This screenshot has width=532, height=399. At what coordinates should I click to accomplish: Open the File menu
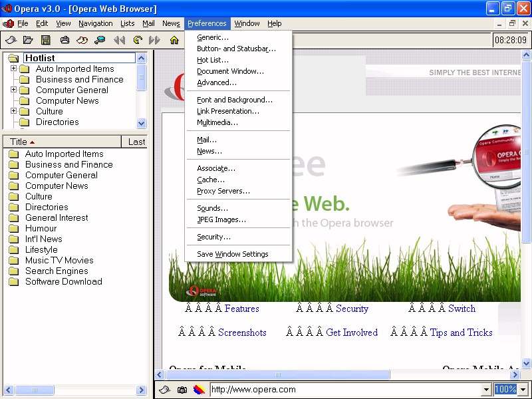pyautogui.click(x=23, y=23)
